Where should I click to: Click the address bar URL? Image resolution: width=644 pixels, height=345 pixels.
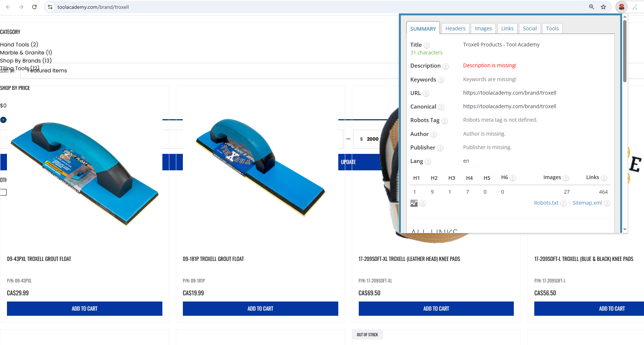coord(93,7)
